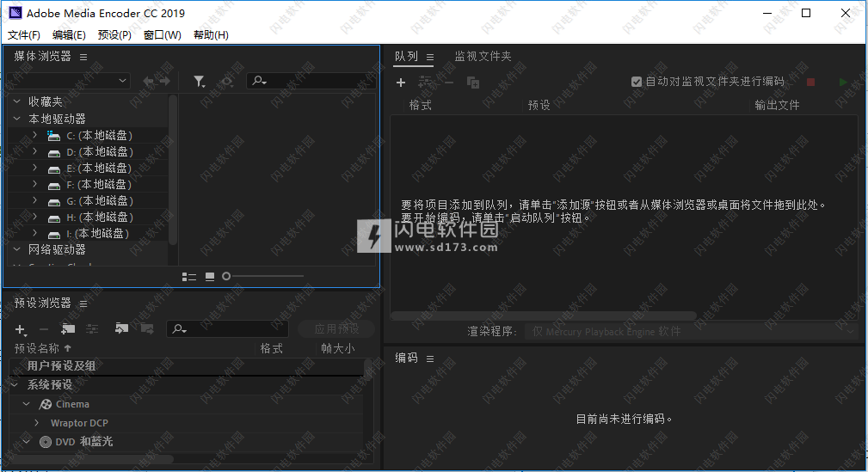
Task: Open the 媒体浏览器 panel menu icon
Action: (x=83, y=57)
